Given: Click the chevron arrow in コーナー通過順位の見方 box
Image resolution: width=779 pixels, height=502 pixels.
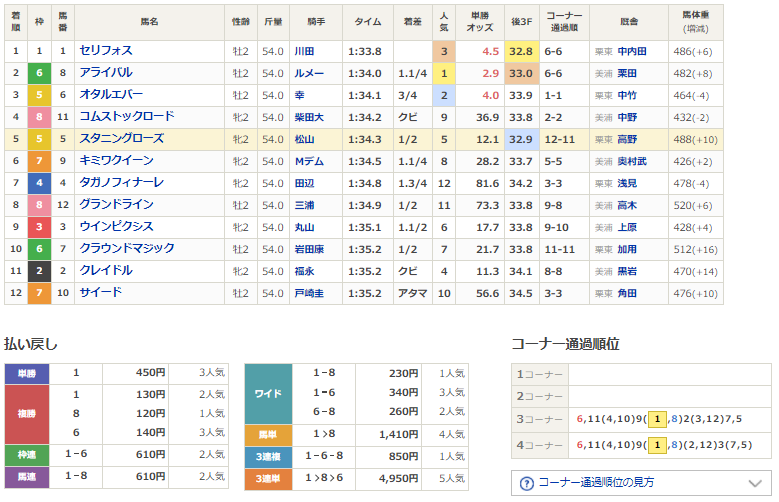Looking at the screenshot, I should tap(755, 483).
